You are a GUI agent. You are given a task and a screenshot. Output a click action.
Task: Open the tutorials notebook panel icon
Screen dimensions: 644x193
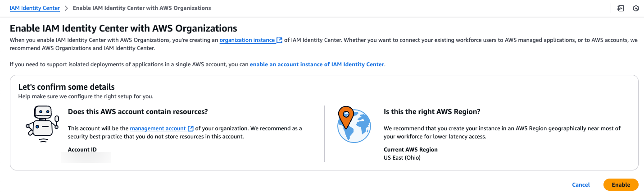(x=621, y=8)
